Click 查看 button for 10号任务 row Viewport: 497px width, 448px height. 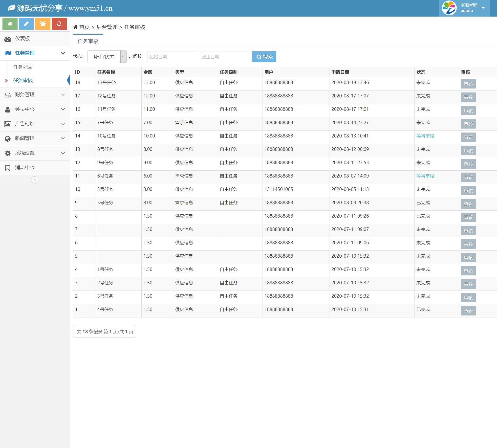point(468,137)
